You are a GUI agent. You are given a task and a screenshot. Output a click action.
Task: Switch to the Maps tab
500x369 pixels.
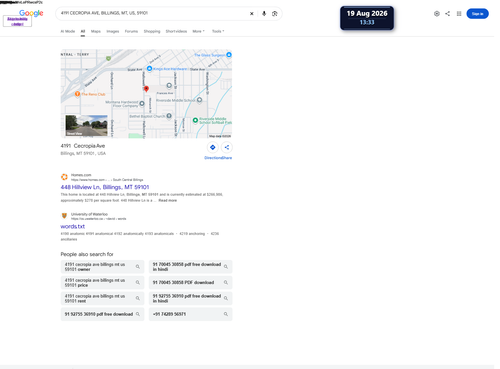pyautogui.click(x=96, y=31)
